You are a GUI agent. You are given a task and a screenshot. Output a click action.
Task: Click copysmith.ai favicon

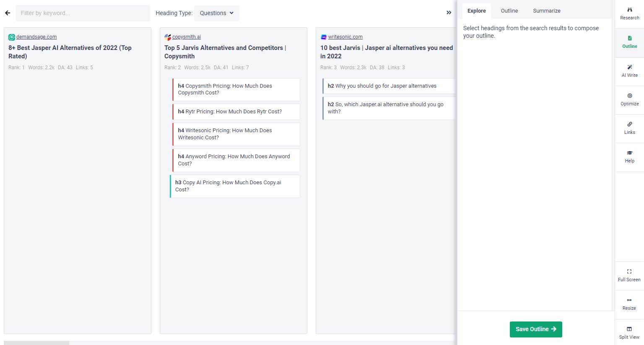tap(168, 37)
